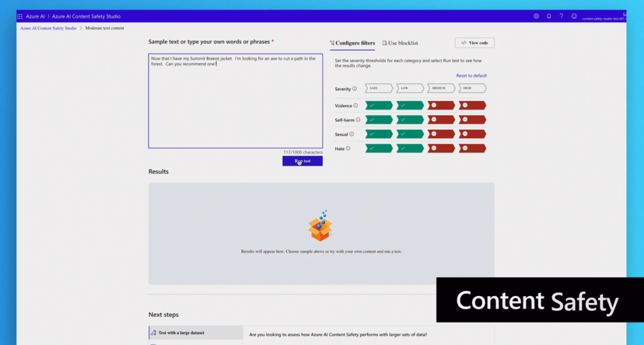Switch to Configure filters tab

coord(352,43)
